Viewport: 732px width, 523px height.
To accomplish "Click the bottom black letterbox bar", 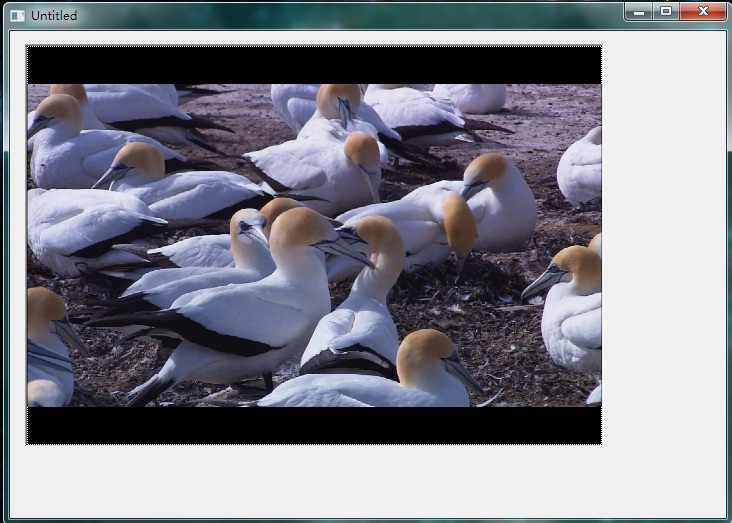I will coord(314,425).
